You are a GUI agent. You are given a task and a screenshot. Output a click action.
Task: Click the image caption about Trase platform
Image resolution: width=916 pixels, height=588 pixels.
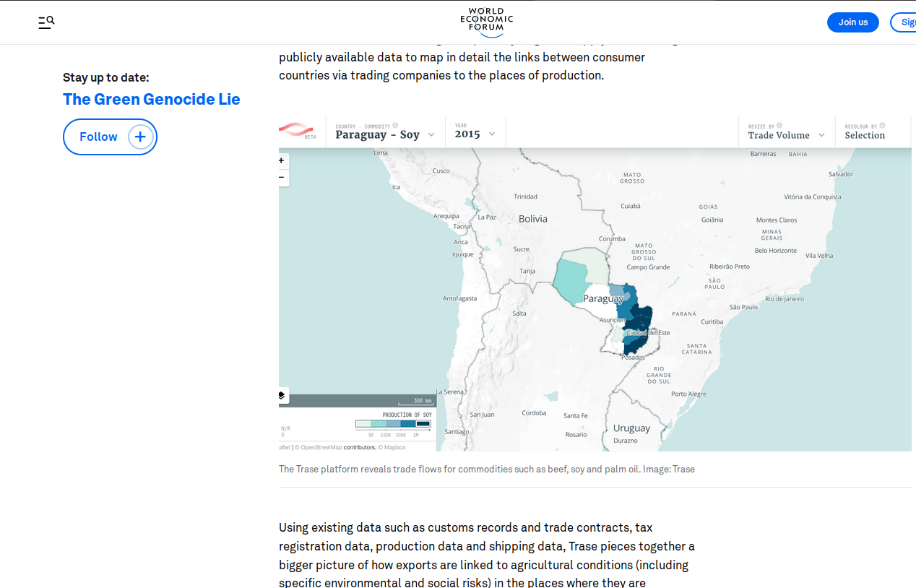point(487,470)
